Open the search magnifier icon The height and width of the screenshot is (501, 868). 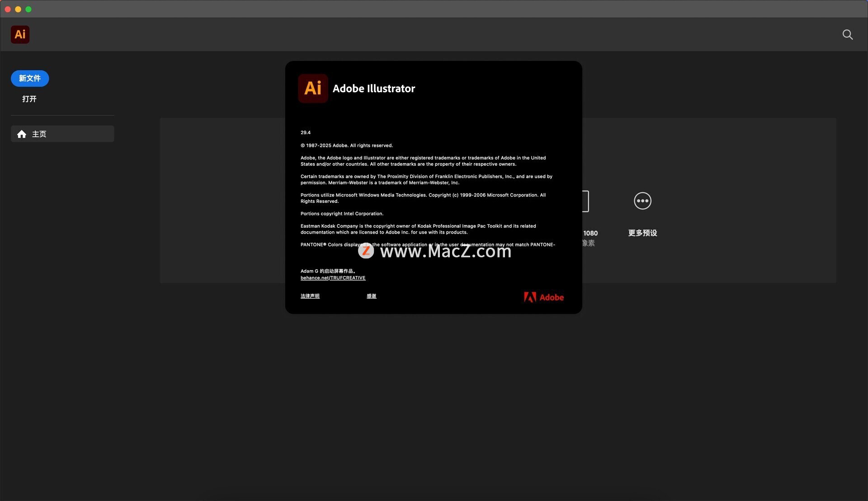(x=847, y=35)
